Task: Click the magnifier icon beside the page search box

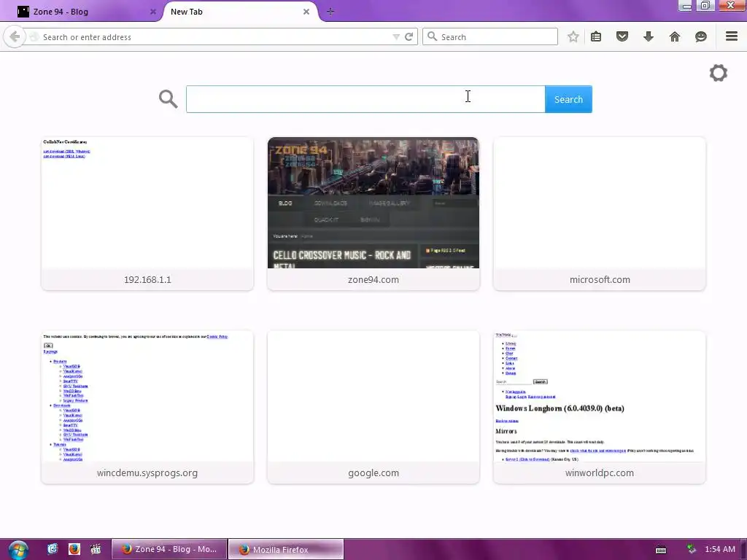Action: pos(169,99)
